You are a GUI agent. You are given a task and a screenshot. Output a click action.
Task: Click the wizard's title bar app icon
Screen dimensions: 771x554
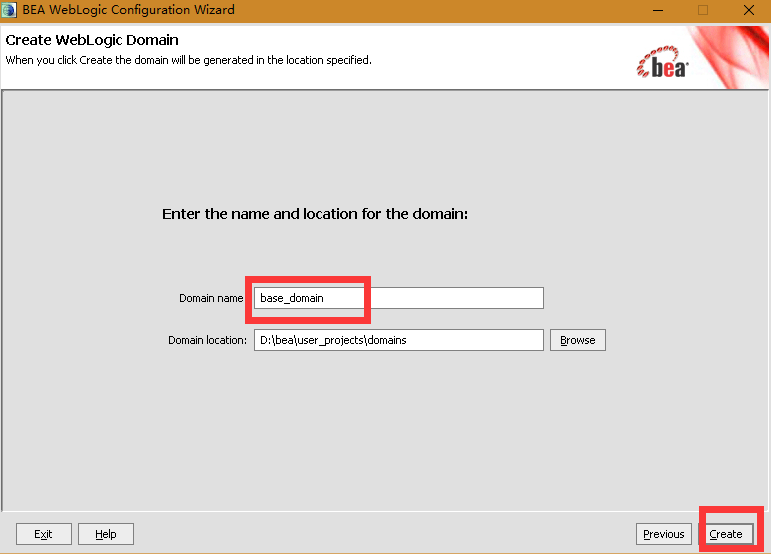(9, 10)
